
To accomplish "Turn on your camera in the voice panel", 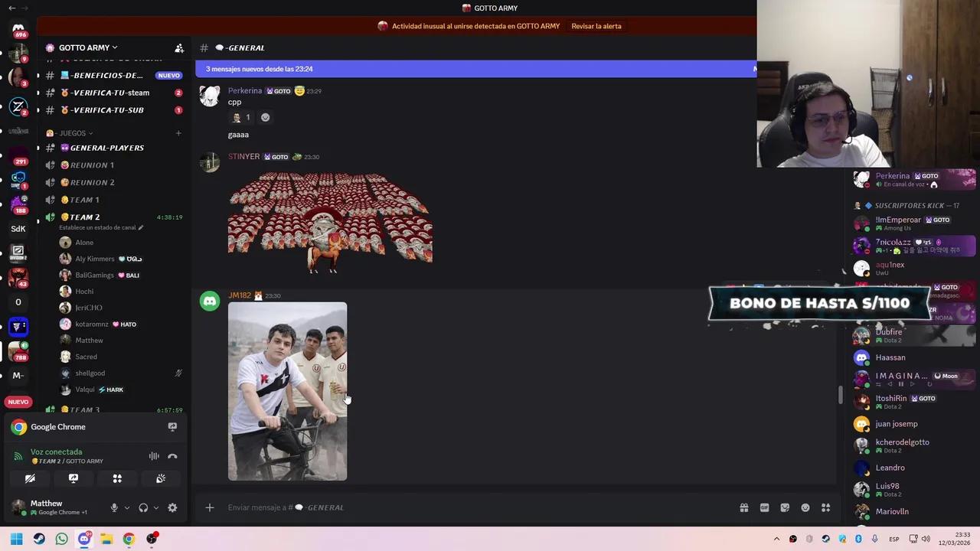I will [30, 478].
